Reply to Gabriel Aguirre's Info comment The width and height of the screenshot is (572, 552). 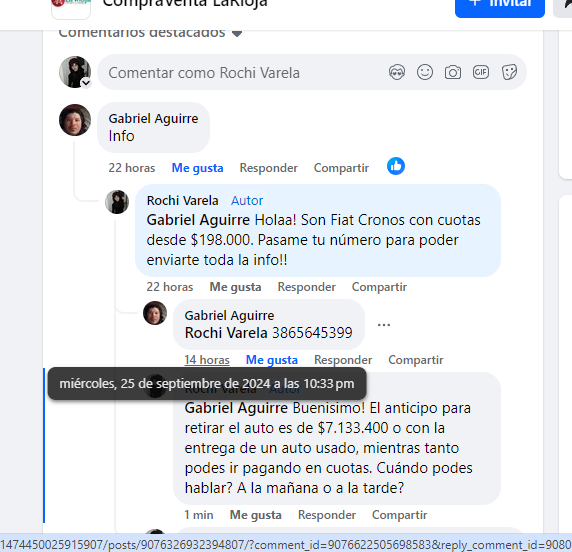click(x=268, y=168)
